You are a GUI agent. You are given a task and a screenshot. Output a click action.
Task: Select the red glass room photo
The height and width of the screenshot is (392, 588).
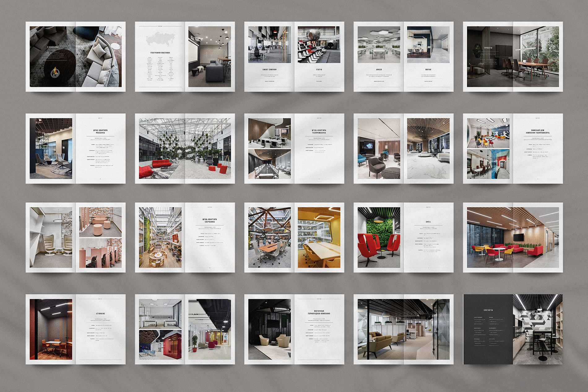pos(160,345)
